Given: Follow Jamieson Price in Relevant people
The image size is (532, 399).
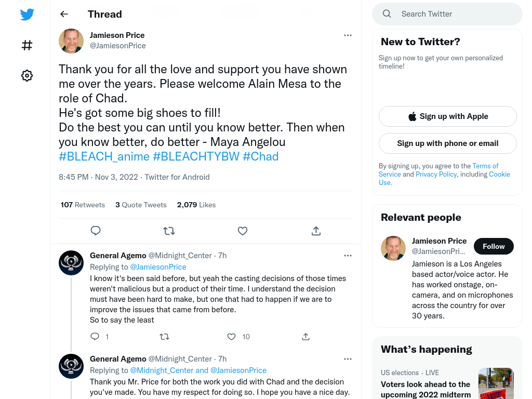Looking at the screenshot, I should pyautogui.click(x=494, y=246).
